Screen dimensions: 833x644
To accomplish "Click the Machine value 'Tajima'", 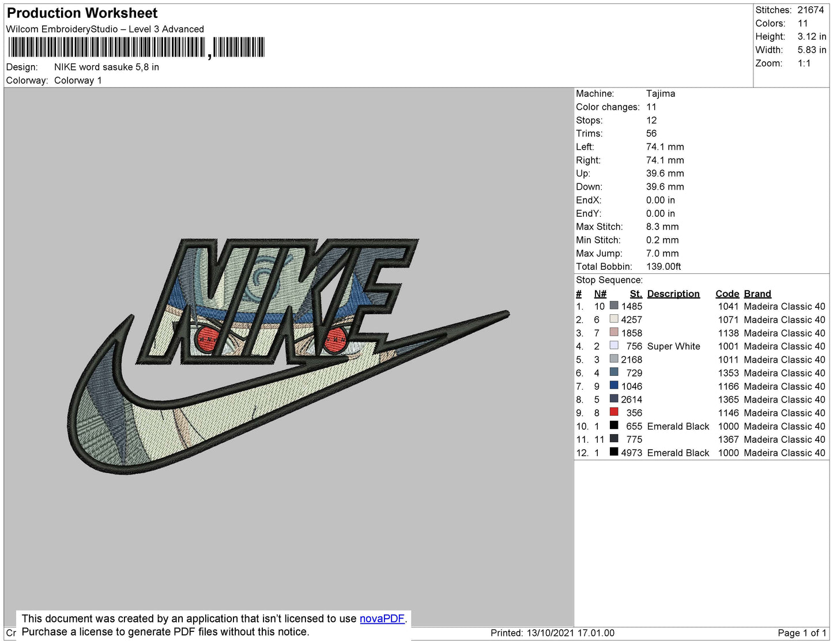I will click(x=661, y=93).
